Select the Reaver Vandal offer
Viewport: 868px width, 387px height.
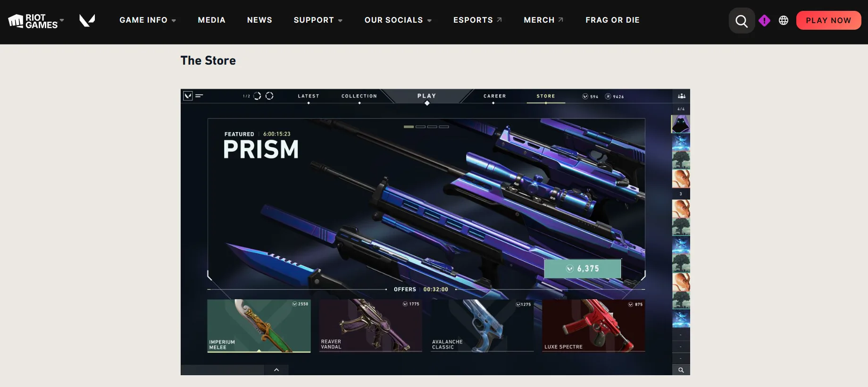[x=370, y=326]
